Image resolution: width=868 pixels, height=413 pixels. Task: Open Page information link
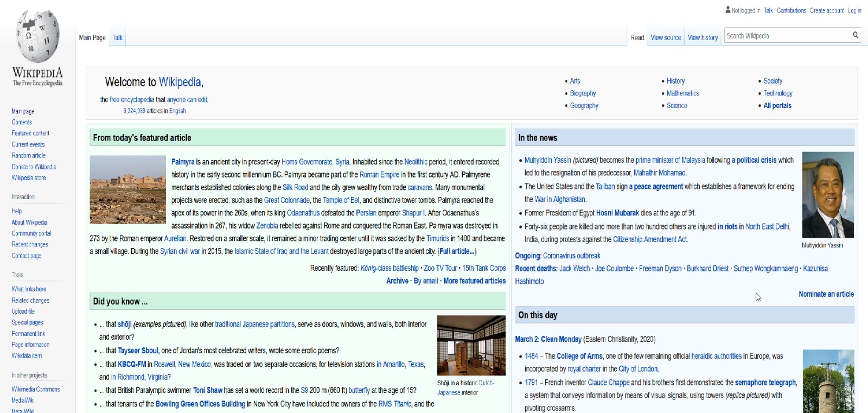30,345
